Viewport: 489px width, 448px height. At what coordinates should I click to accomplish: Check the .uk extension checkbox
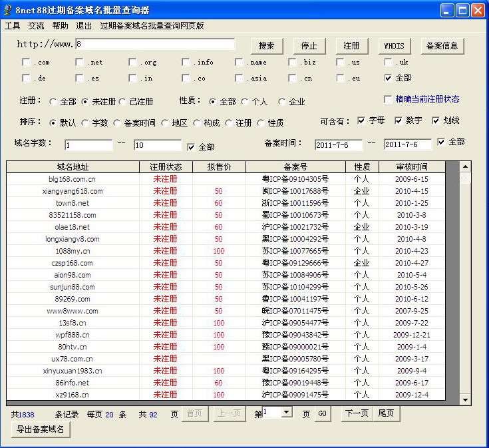(389, 62)
